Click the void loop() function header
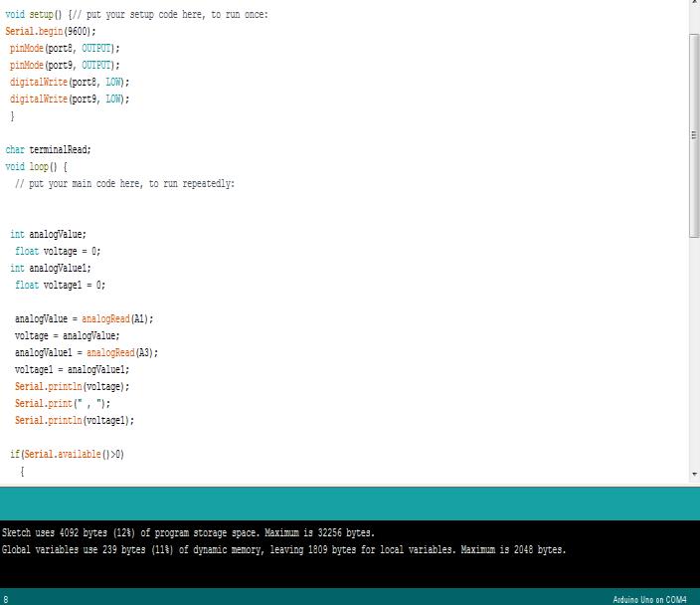 [36, 166]
